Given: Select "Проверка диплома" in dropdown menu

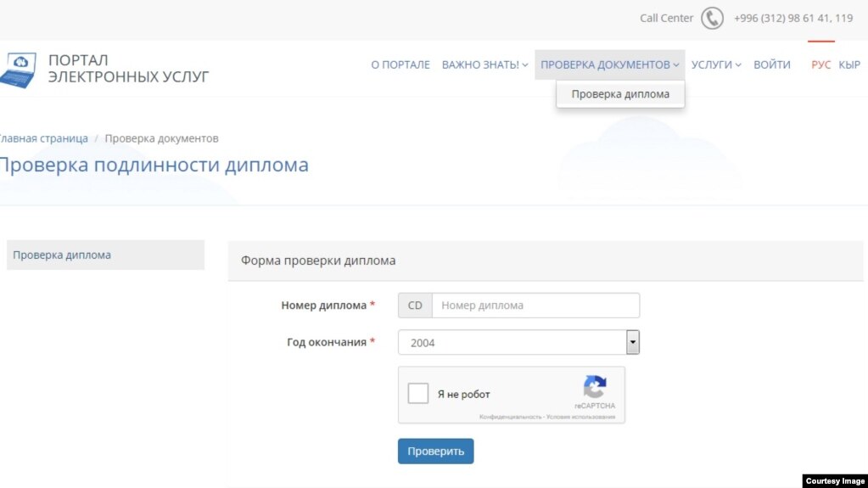Looking at the screenshot, I should [620, 94].
